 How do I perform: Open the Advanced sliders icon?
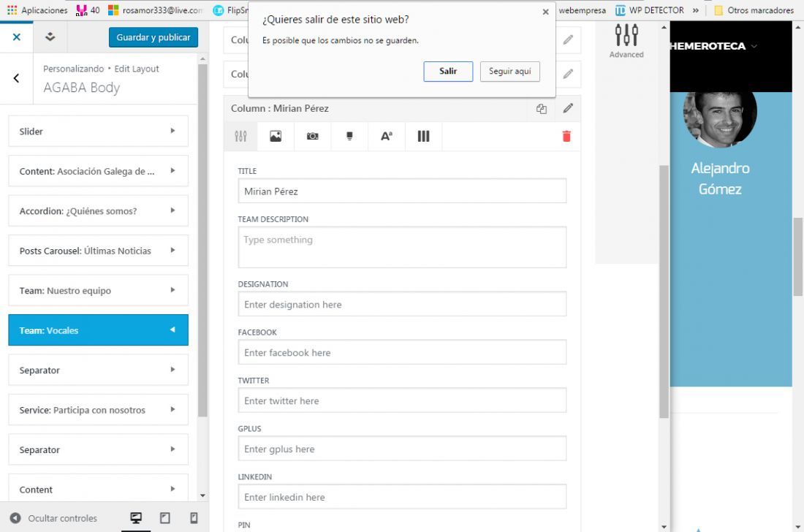[626, 35]
